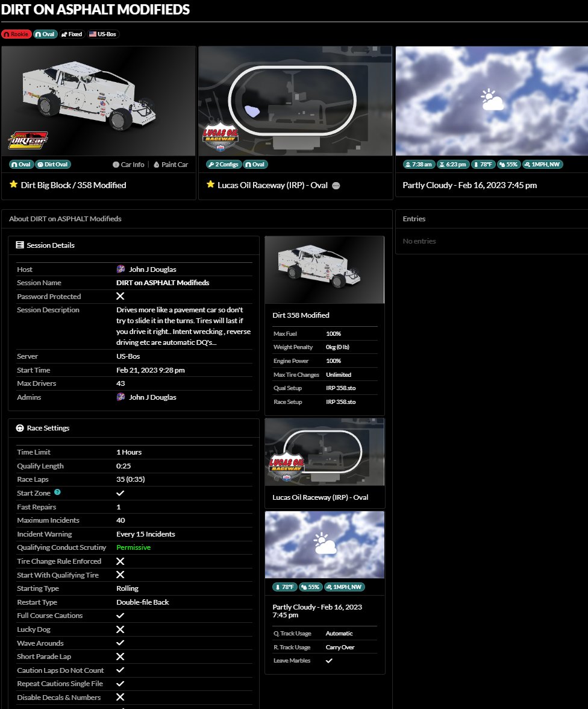The width and height of the screenshot is (588, 709).
Task: Toggle favorite star for Dirt Big Block / 358 Modified
Action: coord(14,184)
